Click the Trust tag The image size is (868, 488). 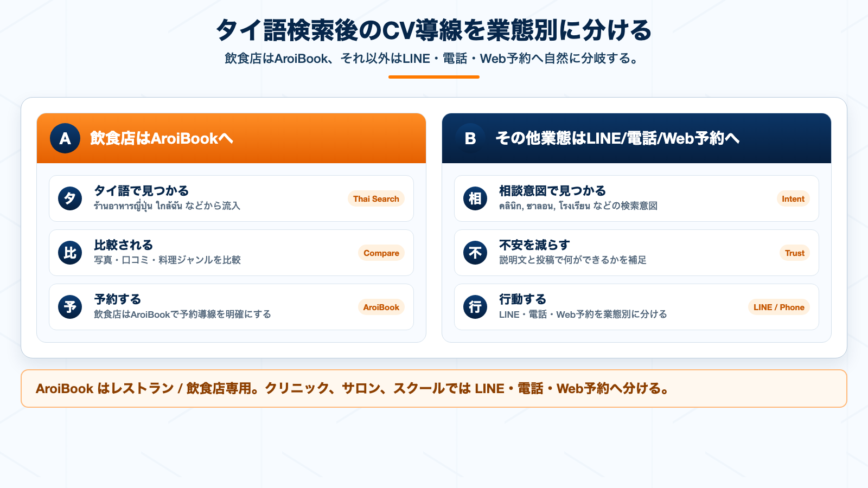click(795, 253)
